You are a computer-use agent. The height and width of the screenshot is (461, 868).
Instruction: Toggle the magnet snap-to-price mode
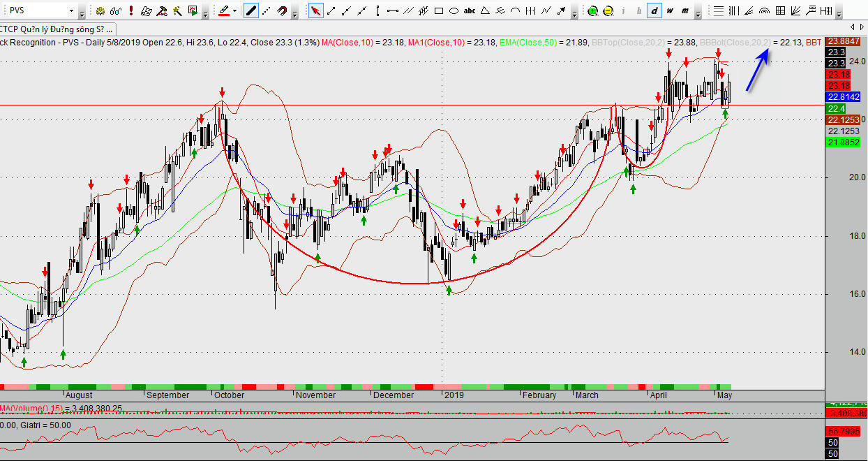tap(281, 10)
